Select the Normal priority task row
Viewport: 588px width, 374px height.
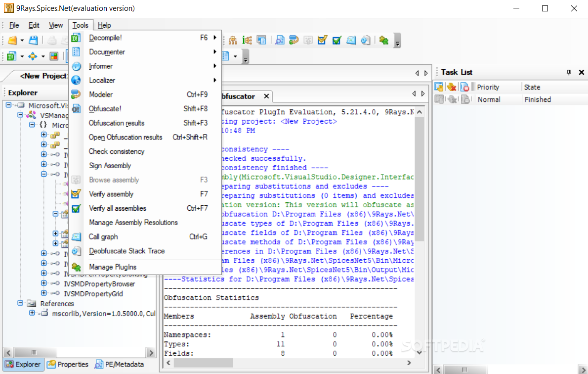(510, 99)
